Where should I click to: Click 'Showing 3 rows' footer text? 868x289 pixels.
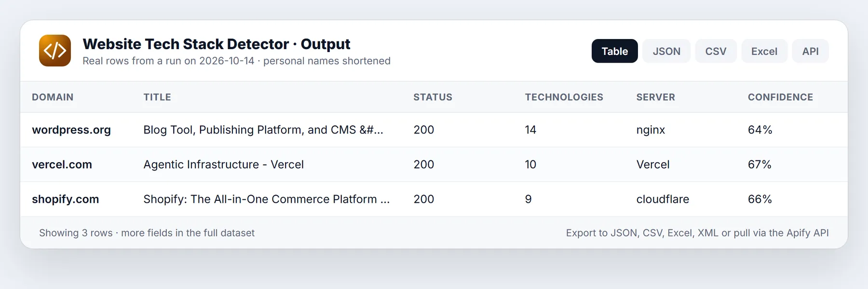[x=147, y=233]
